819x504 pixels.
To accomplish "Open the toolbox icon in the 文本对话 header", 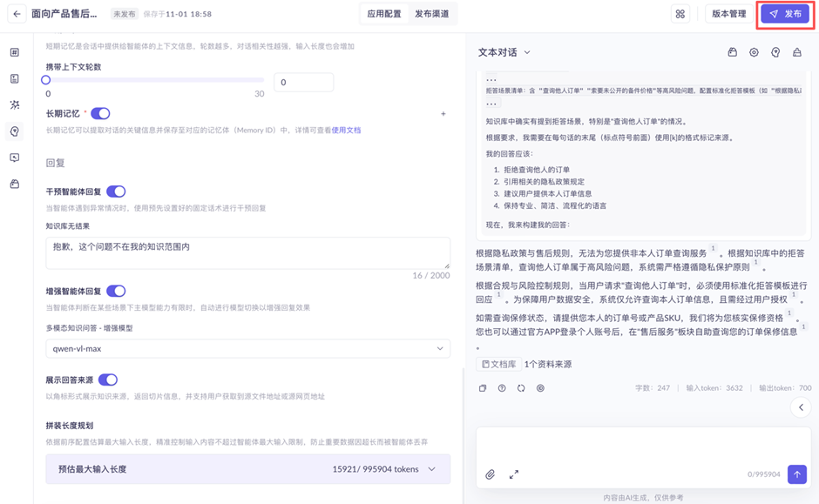I will 732,52.
